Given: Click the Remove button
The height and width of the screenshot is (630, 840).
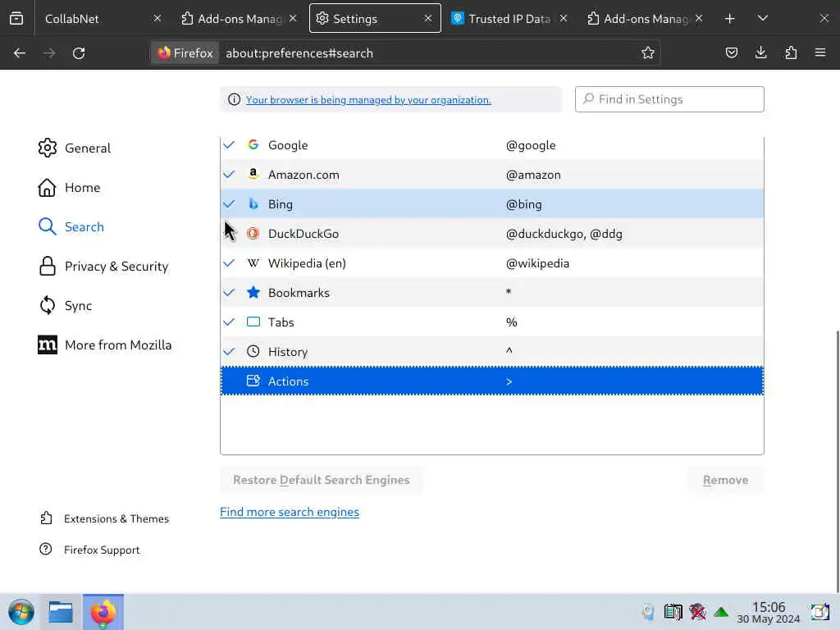Looking at the screenshot, I should pos(726,480).
